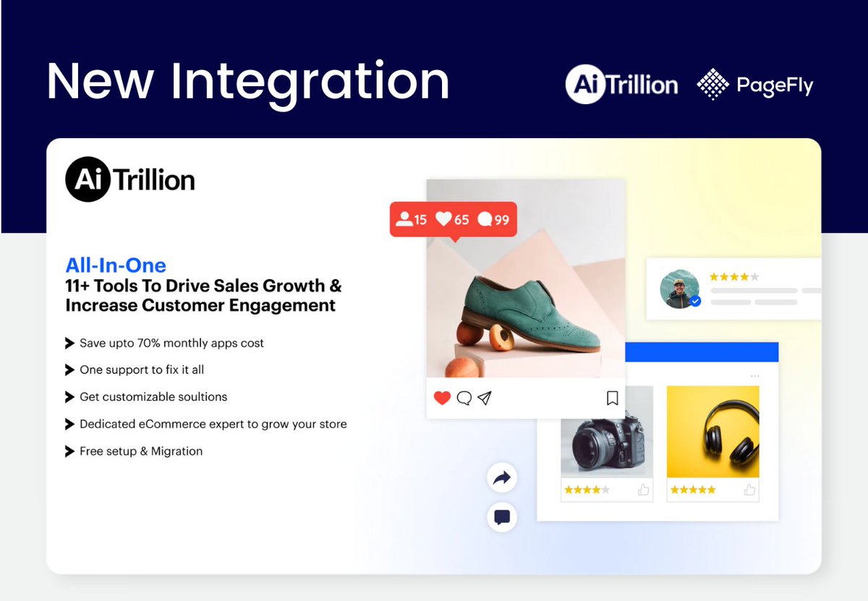
Task: Click the AiTrillion logo in the header
Action: click(x=621, y=85)
